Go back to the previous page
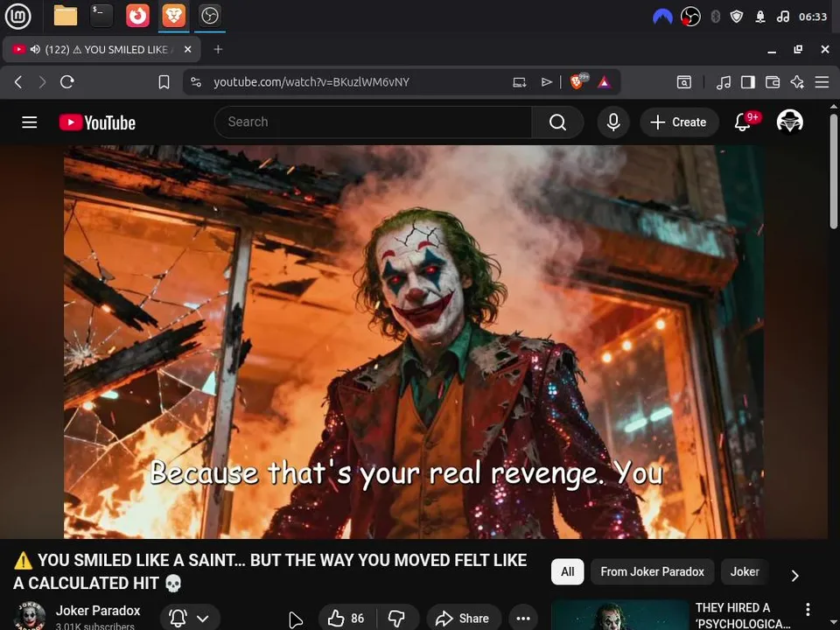Screen dimensions: 840x630 [18, 82]
